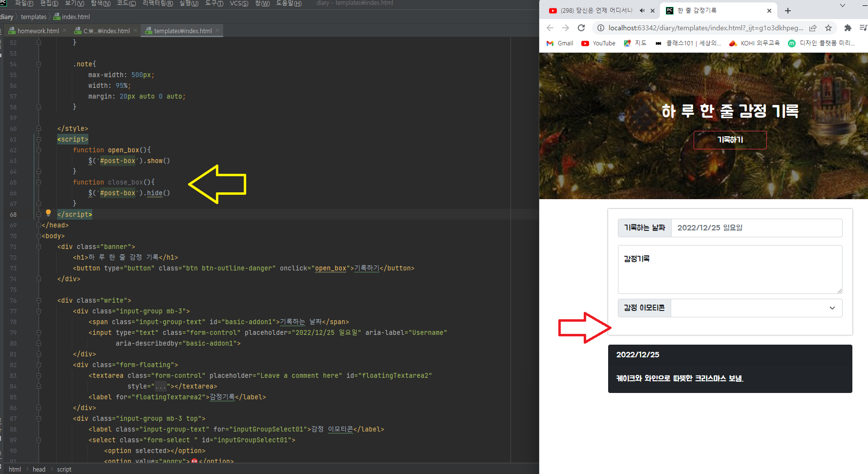Open the 도구(T) menu
This screenshot has height=474, width=868.
214,3
